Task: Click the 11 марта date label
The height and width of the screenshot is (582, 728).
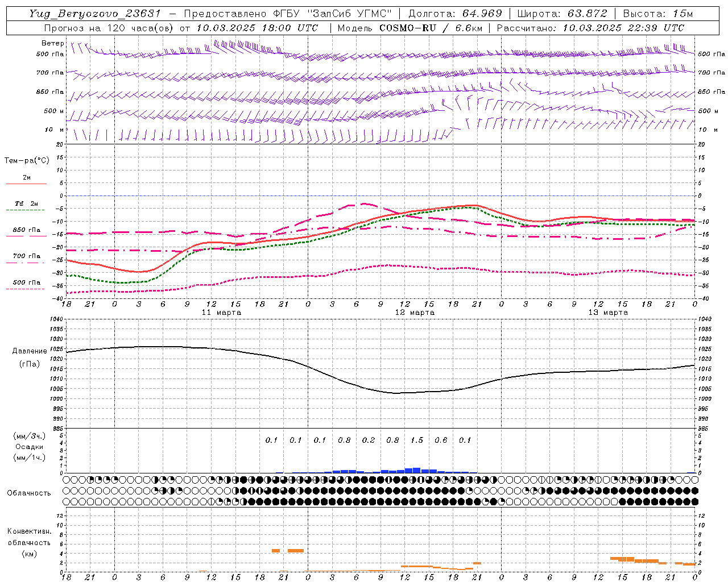Action: [221, 313]
